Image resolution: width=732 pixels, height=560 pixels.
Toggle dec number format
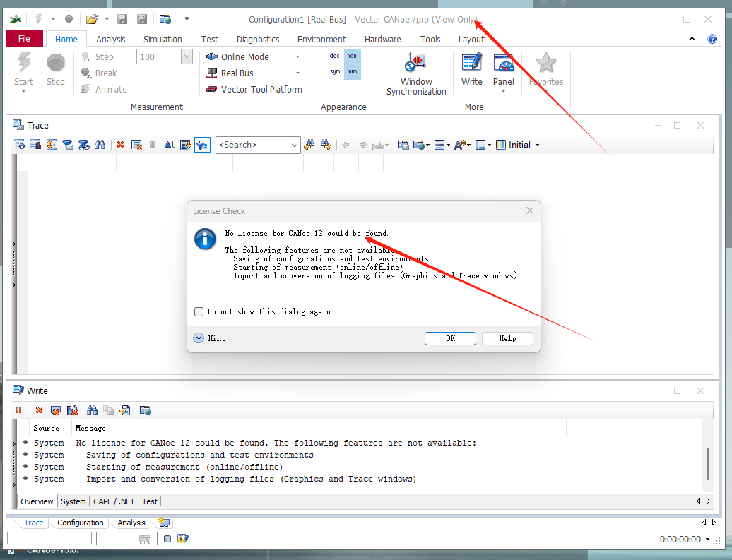tap(334, 56)
